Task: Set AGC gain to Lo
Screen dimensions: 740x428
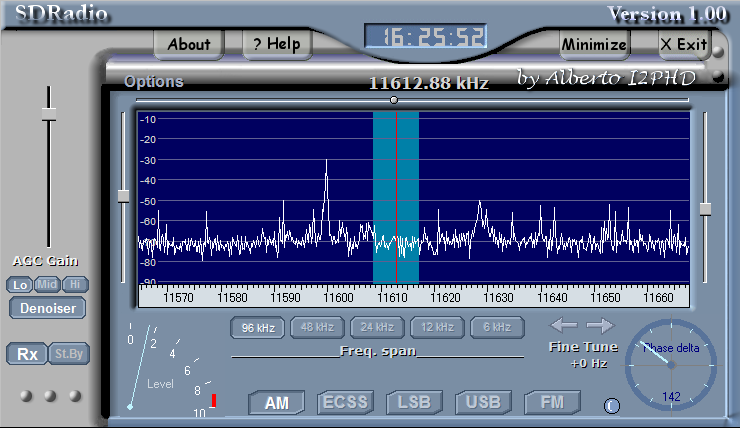Action: (20, 285)
